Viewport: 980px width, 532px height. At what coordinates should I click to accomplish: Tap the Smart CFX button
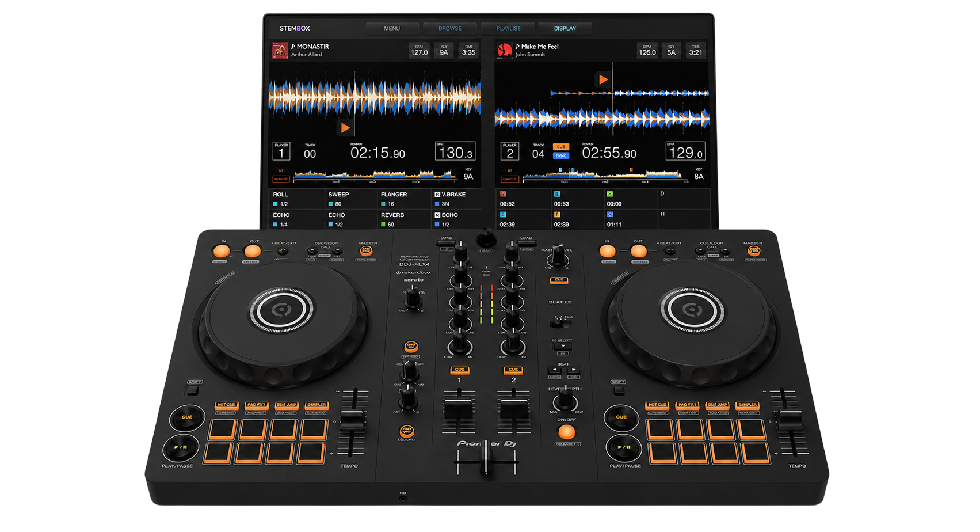[x=411, y=347]
